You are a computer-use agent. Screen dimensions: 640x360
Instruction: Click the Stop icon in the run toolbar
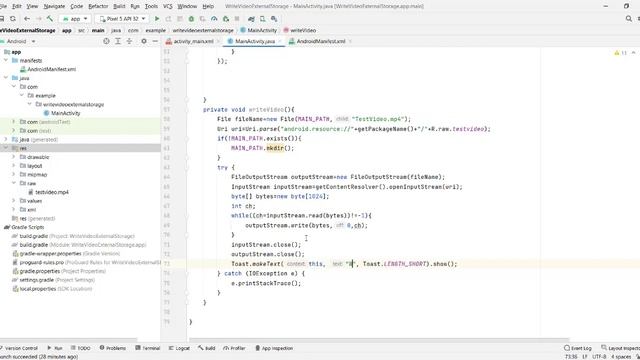237,19
